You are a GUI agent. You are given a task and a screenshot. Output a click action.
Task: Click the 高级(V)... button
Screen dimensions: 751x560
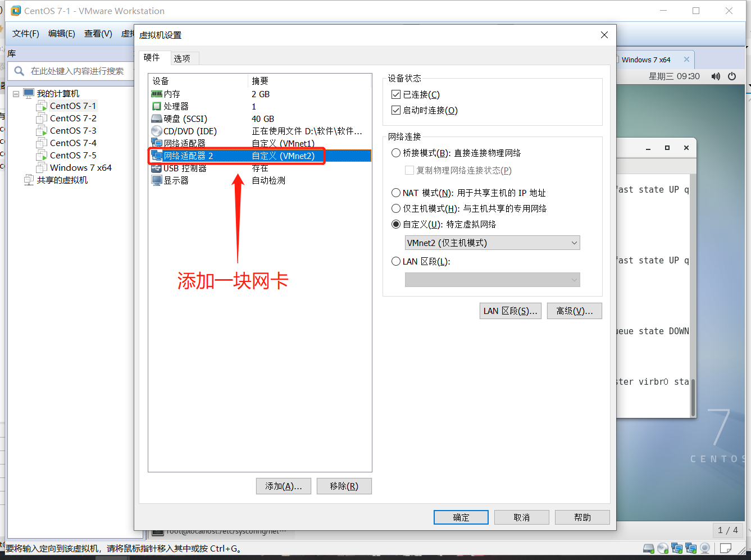[575, 311]
